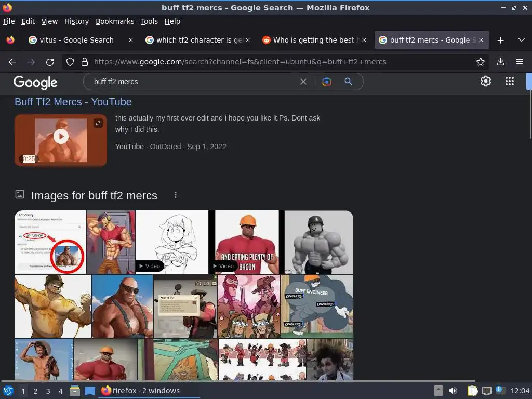The image size is (532, 399).
Task: Play the Buff Tf2 Mercs video preview
Action: pos(61,137)
